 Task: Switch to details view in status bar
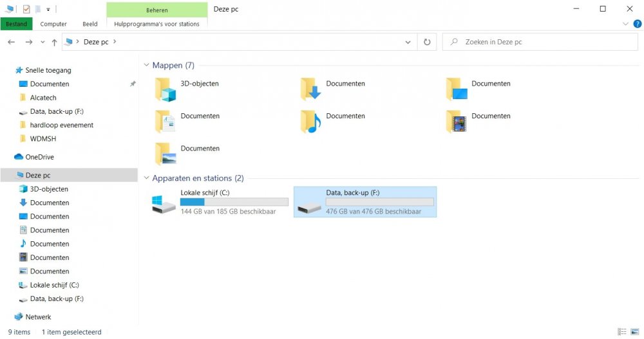pyautogui.click(x=622, y=332)
